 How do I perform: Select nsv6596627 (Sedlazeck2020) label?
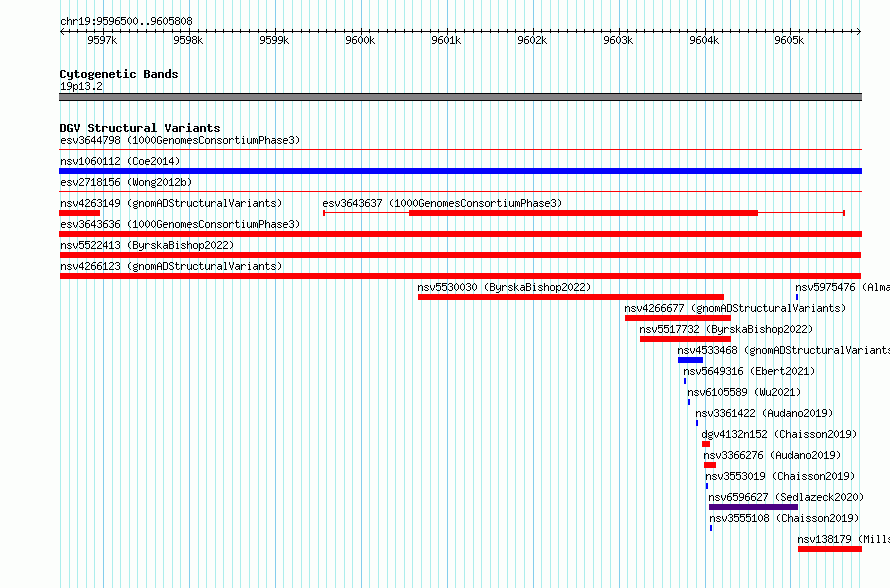coord(786,497)
